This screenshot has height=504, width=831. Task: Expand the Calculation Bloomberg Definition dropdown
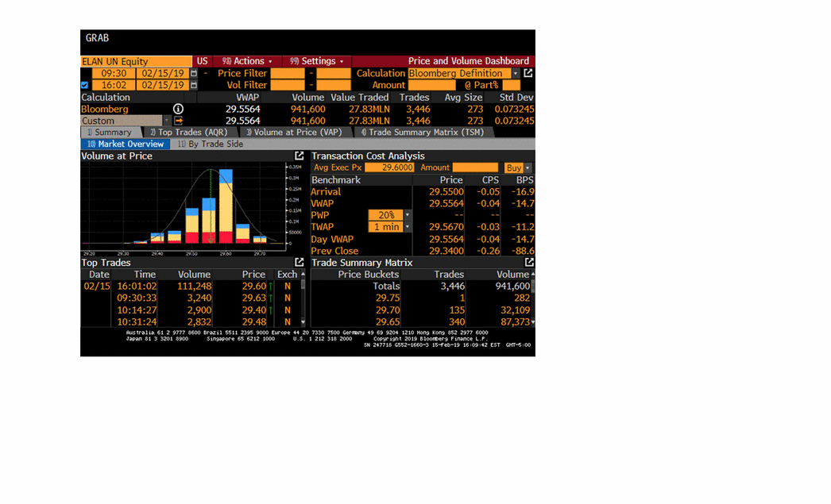[x=515, y=73]
